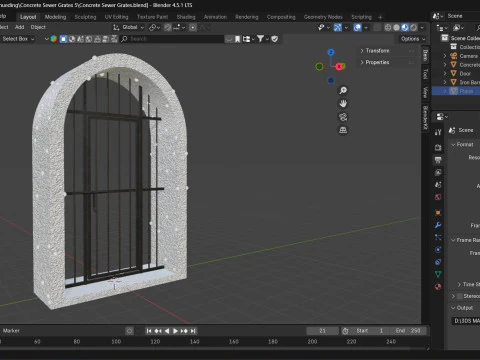Expand the Door object in outliner
Viewport: 480px width, 360px height.
pyautogui.click(x=445, y=73)
